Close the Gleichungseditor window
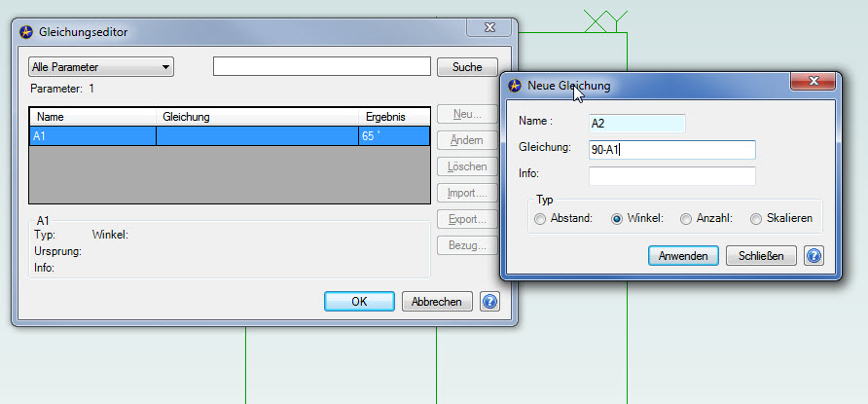This screenshot has width=868, height=404. point(489,27)
